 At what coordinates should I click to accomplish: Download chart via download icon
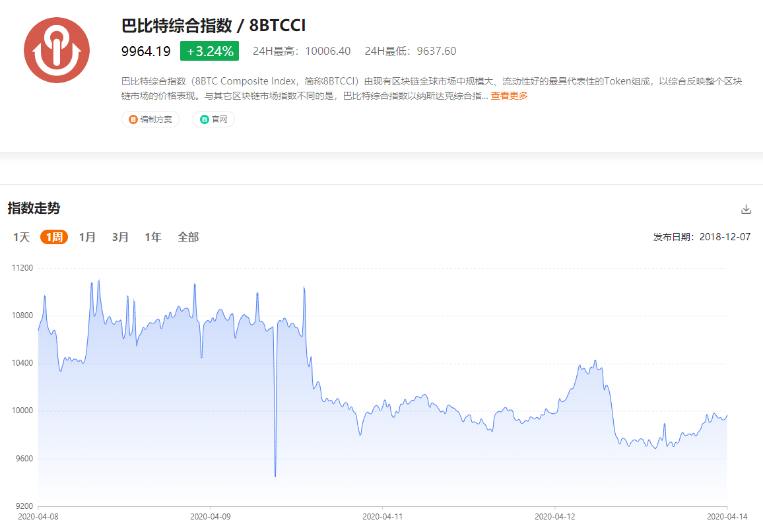tap(746, 209)
